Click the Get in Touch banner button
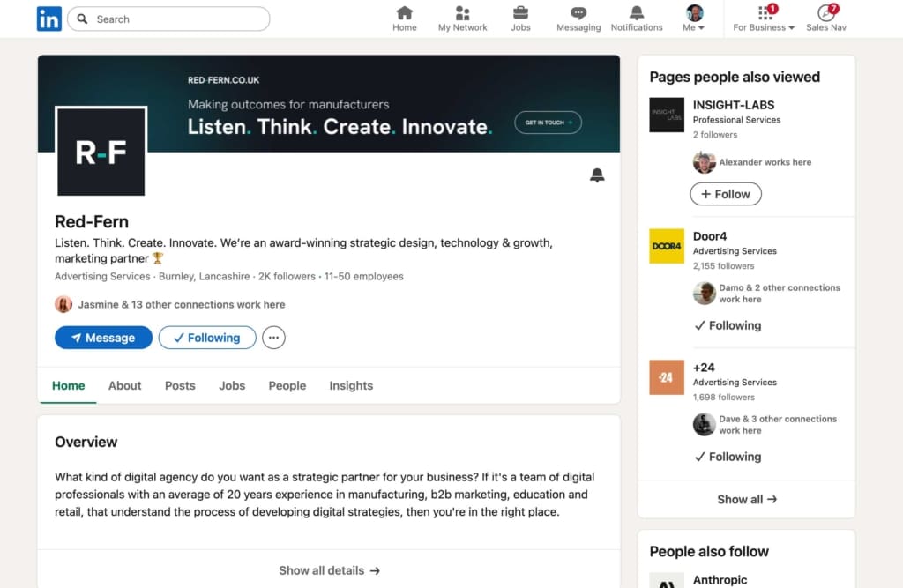Image resolution: width=903 pixels, height=588 pixels. [548, 122]
